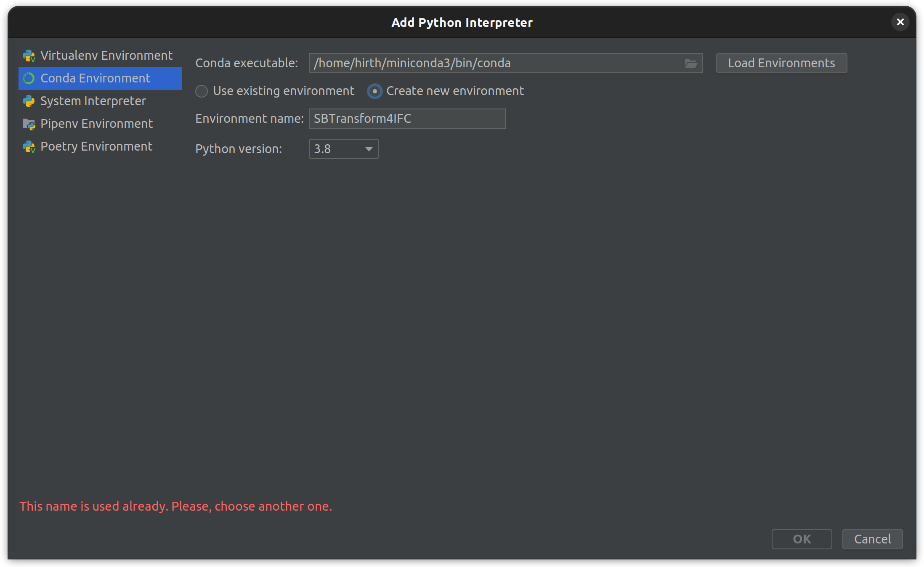Switch to Virtualenv Environment option
The width and height of the screenshot is (924, 567).
106,56
